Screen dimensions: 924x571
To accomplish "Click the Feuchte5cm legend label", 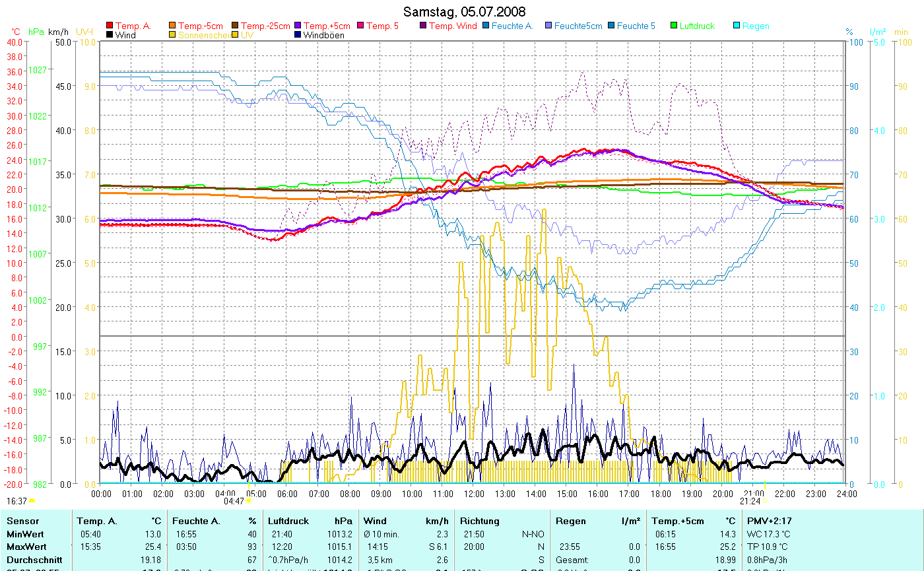I will pos(577,26).
